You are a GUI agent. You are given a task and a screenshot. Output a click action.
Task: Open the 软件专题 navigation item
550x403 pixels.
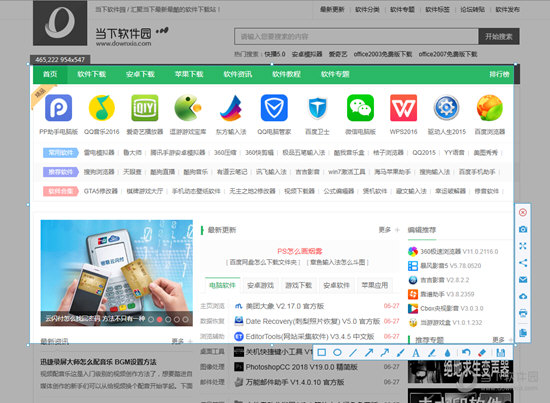[335, 74]
